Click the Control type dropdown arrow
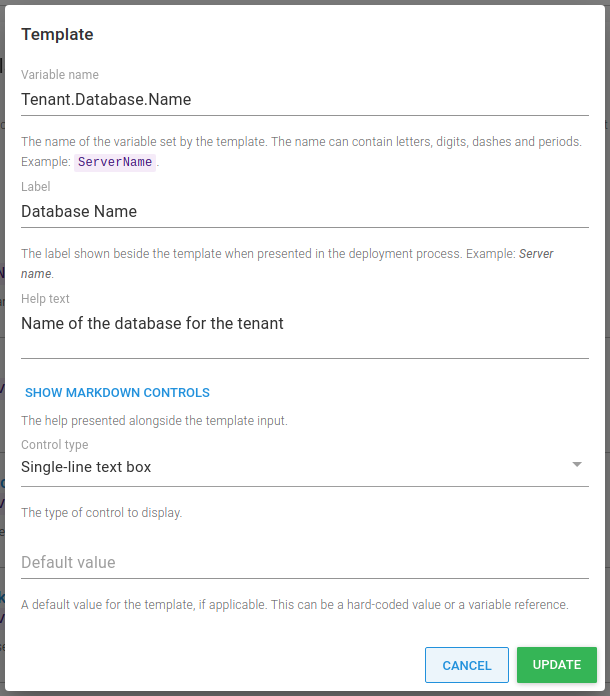The width and height of the screenshot is (610, 696). [x=576, y=465]
